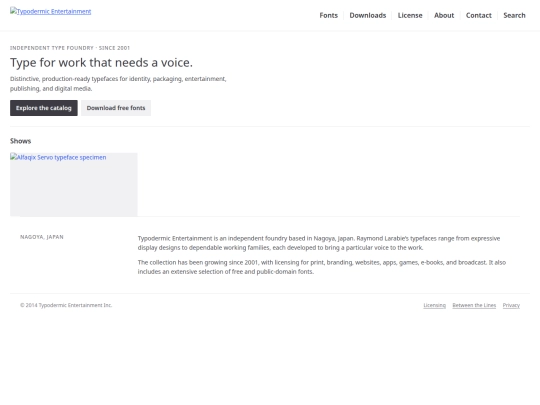The width and height of the screenshot is (540, 405).
Task: Click the 'Distinctive, production-ready typefaces' description
Action: coord(118,84)
